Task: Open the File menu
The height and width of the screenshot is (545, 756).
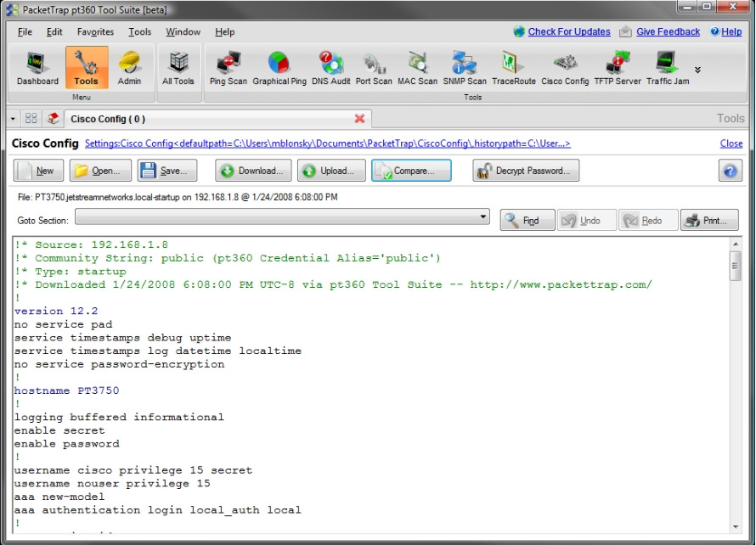Action: [25, 31]
